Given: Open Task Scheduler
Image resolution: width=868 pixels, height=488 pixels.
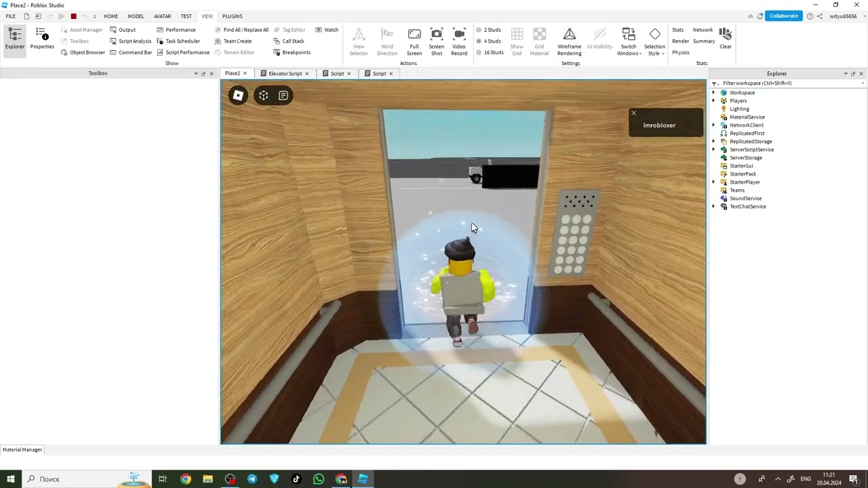Looking at the screenshot, I should pyautogui.click(x=178, y=41).
